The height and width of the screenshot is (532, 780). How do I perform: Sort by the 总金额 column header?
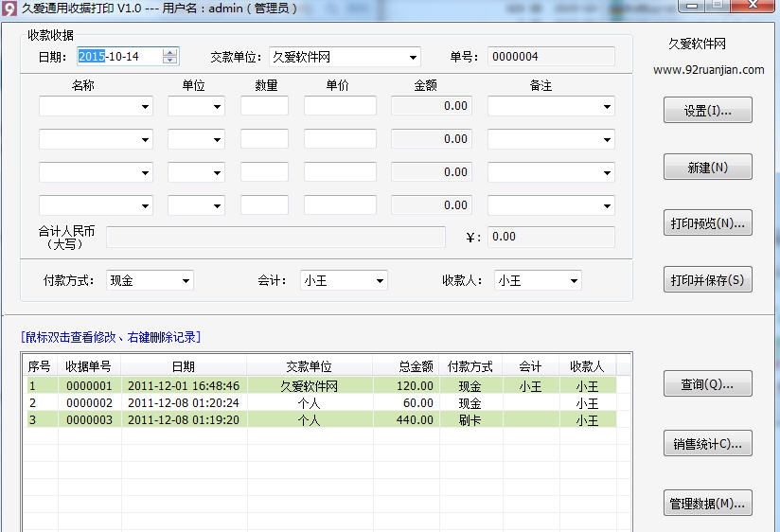tap(406, 366)
